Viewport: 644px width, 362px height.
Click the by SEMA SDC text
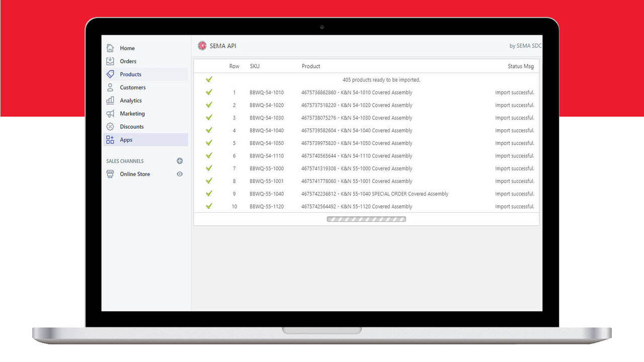pos(526,46)
